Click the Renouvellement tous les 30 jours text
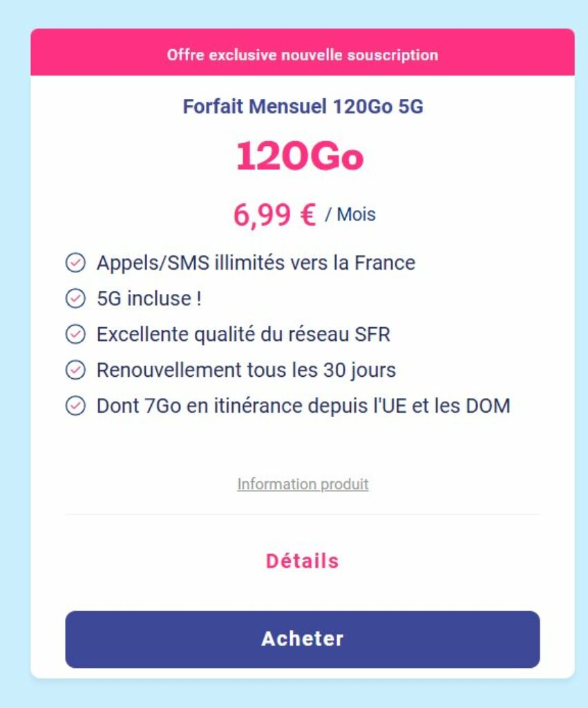 pyautogui.click(x=246, y=370)
